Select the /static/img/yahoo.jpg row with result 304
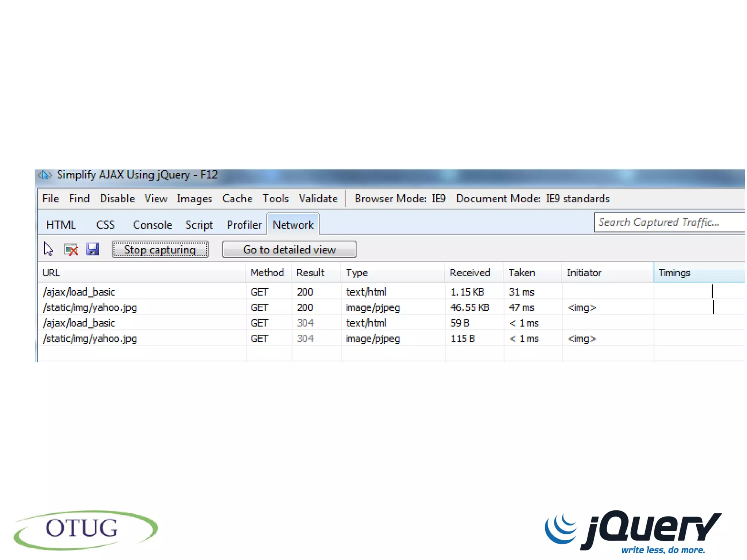The height and width of the screenshot is (560, 747). point(391,339)
